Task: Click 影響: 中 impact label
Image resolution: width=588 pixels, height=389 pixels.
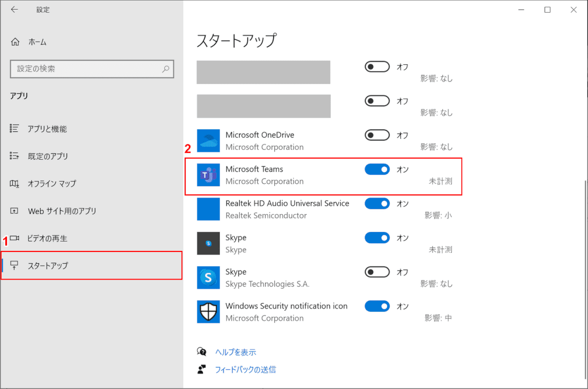Action: pyautogui.click(x=438, y=318)
